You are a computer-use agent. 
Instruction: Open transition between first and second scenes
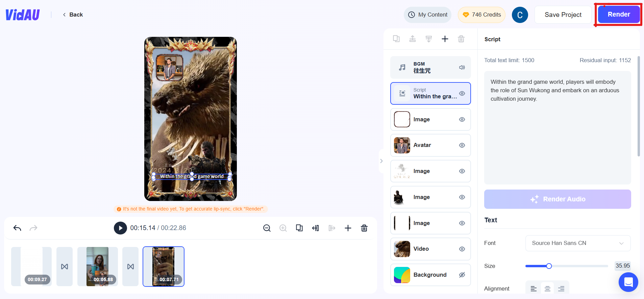tap(65, 267)
